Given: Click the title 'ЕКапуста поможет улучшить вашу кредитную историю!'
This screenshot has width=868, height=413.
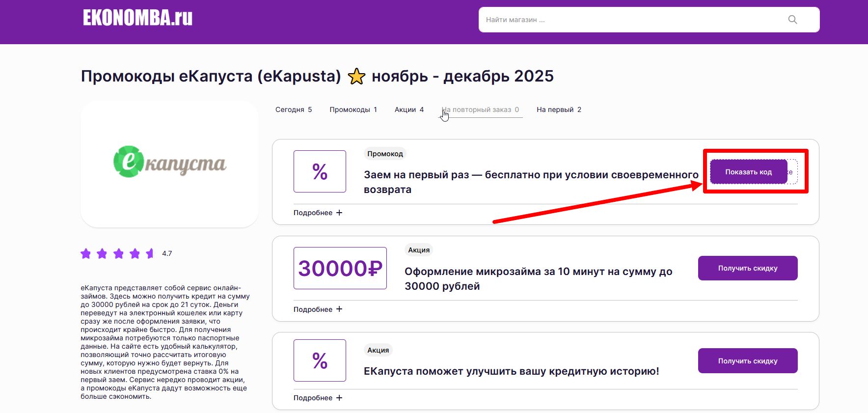Looking at the screenshot, I should [511, 371].
